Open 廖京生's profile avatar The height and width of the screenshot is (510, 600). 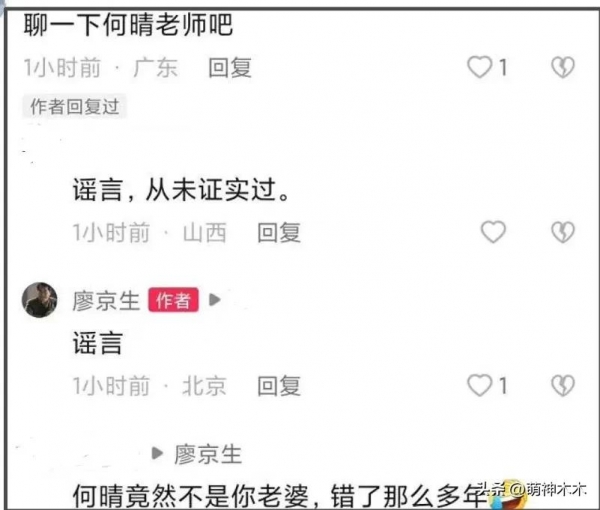pos(39,300)
